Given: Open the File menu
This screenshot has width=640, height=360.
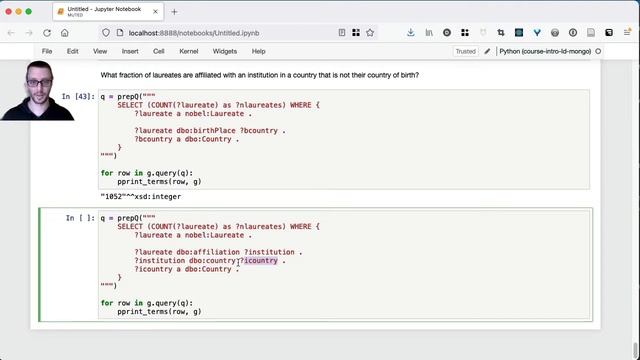Looking at the screenshot, I should 47,51.
